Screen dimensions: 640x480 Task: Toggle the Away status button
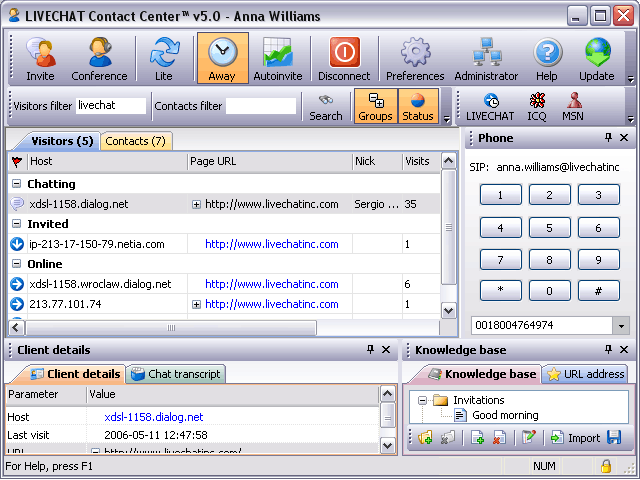coord(222,58)
